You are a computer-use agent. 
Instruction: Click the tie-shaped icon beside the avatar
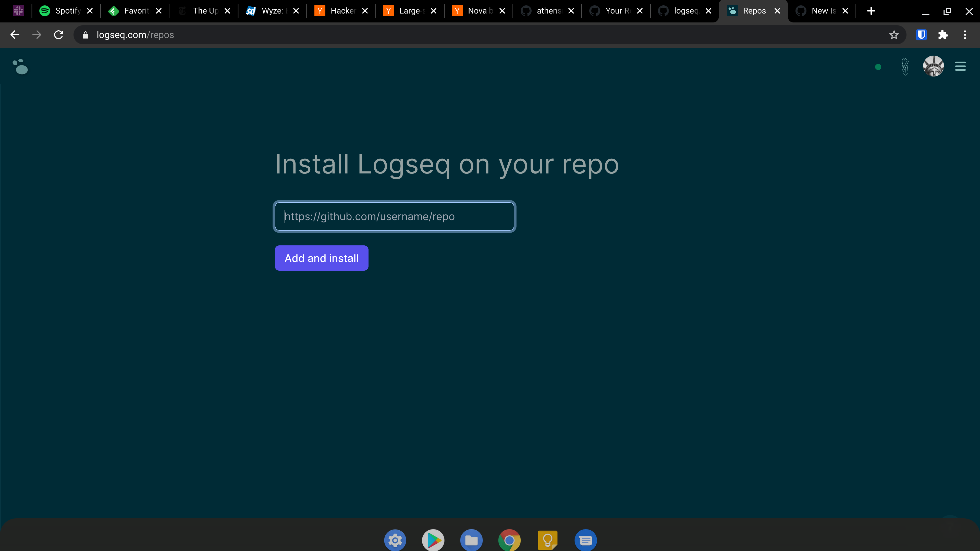[905, 67]
